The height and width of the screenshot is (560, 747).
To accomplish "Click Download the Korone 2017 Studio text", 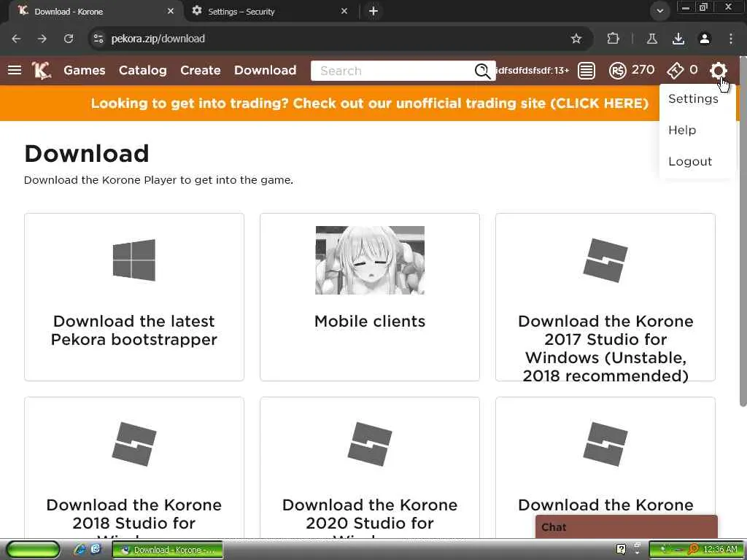I will pos(605,348).
